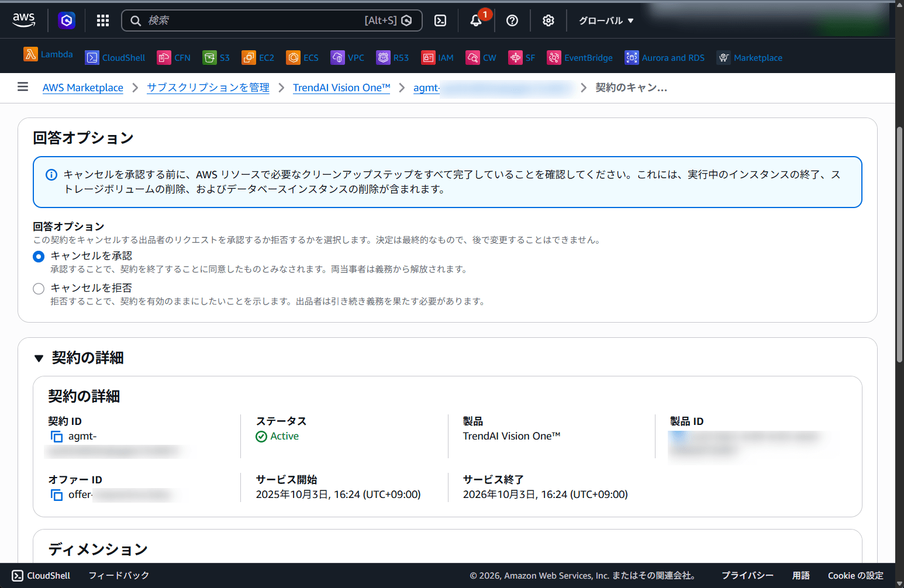Open the services grid menu
904x588 pixels.
102,20
